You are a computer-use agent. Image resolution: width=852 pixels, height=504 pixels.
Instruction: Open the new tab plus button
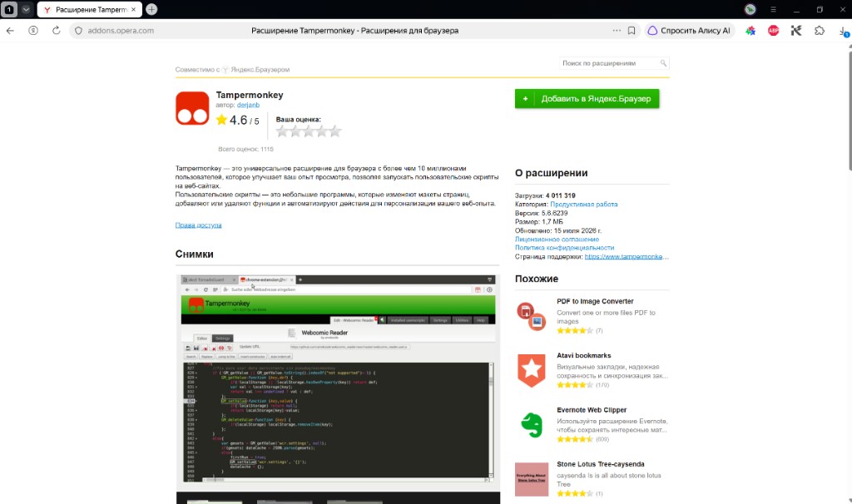[x=151, y=9]
